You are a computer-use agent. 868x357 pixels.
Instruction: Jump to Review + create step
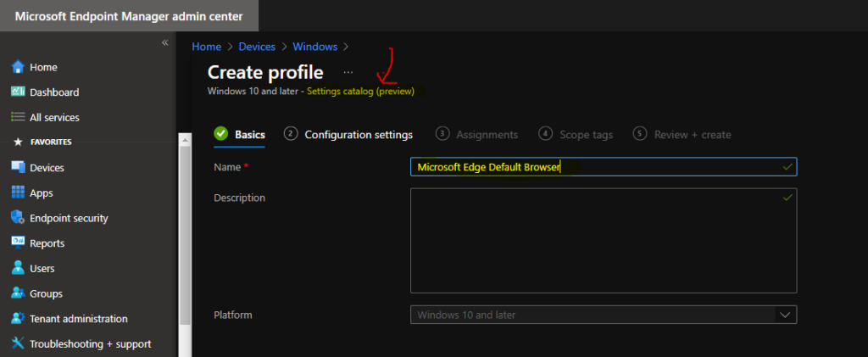[x=682, y=135]
